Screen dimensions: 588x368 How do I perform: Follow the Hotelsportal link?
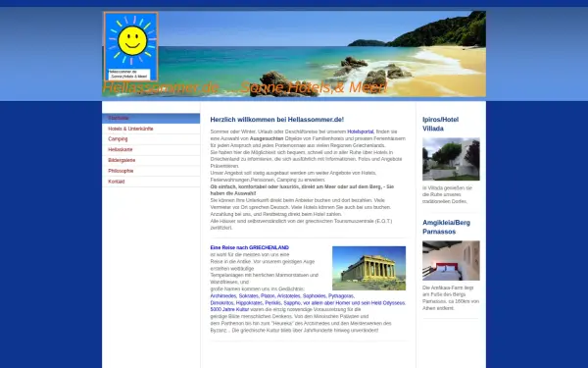point(361,131)
